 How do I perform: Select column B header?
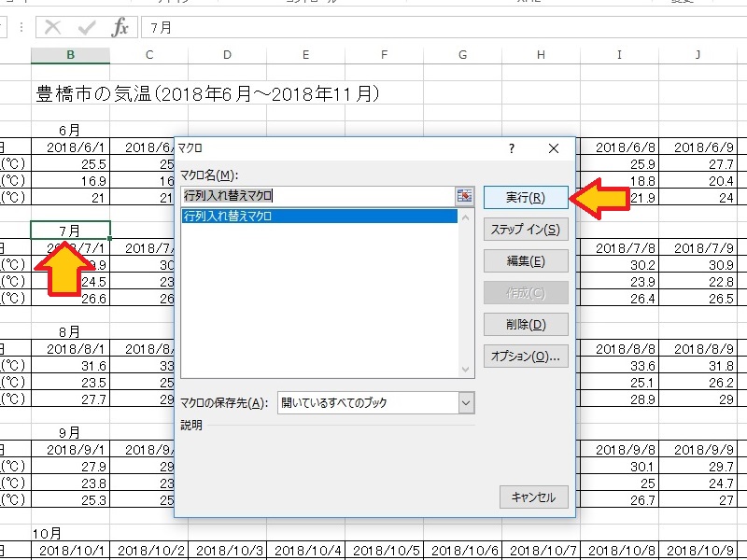70,56
